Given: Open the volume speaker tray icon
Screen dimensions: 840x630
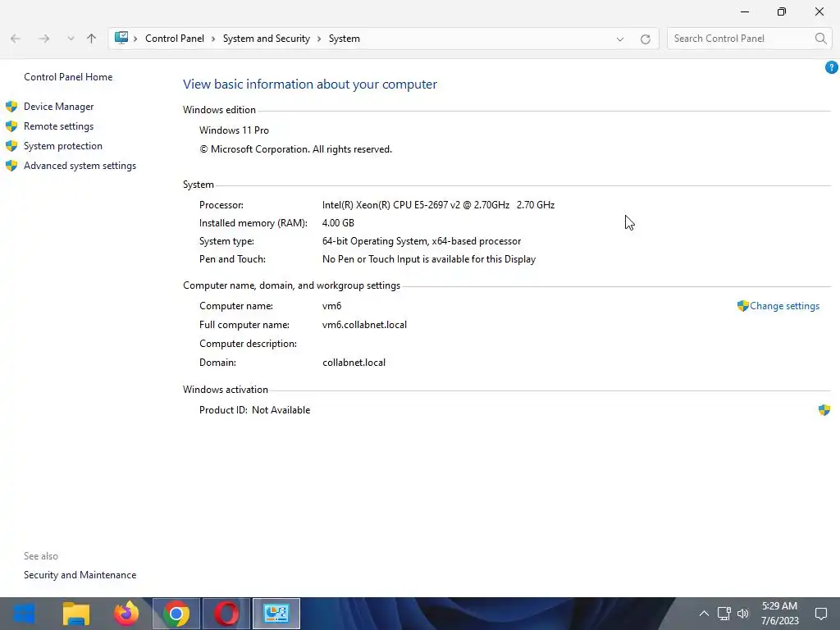Looking at the screenshot, I should [743, 614].
